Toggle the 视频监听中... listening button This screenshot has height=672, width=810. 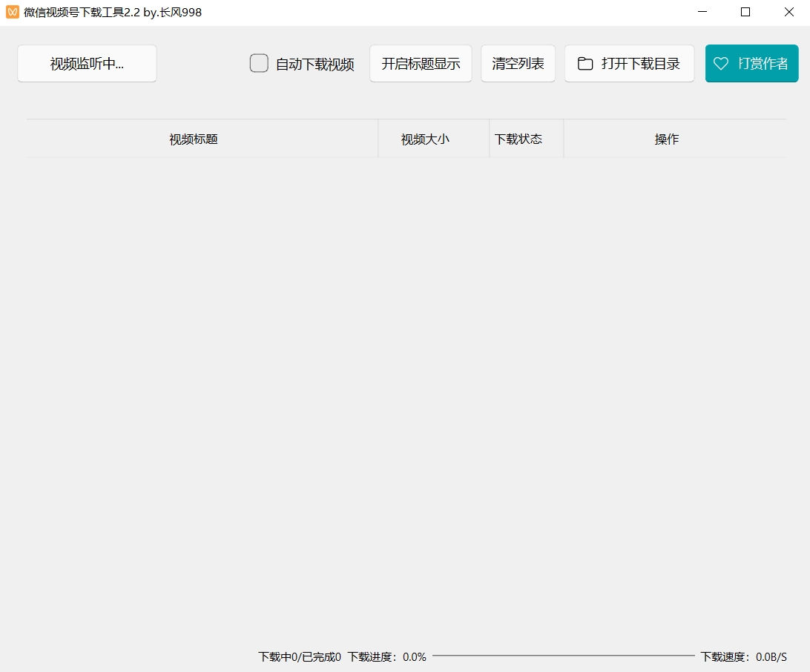(87, 64)
